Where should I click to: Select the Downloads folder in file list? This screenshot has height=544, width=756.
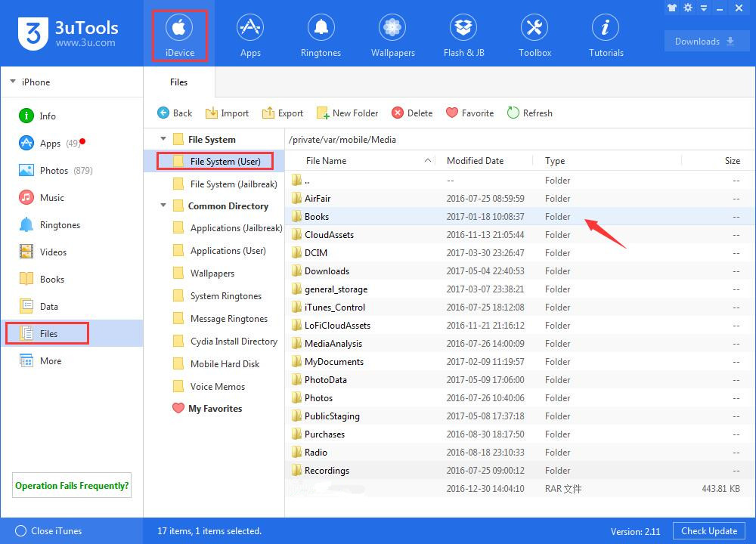pos(519,270)
